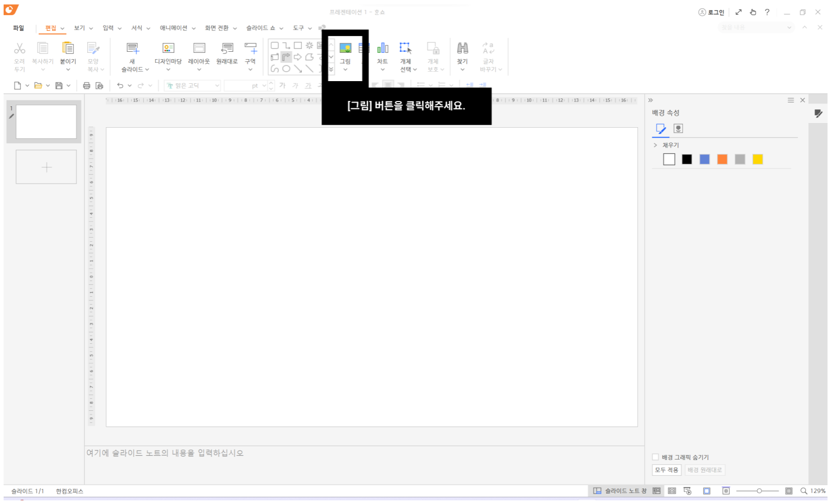Click the slide show icon in status bar
Screen dimensions: 832x504
[688, 491]
